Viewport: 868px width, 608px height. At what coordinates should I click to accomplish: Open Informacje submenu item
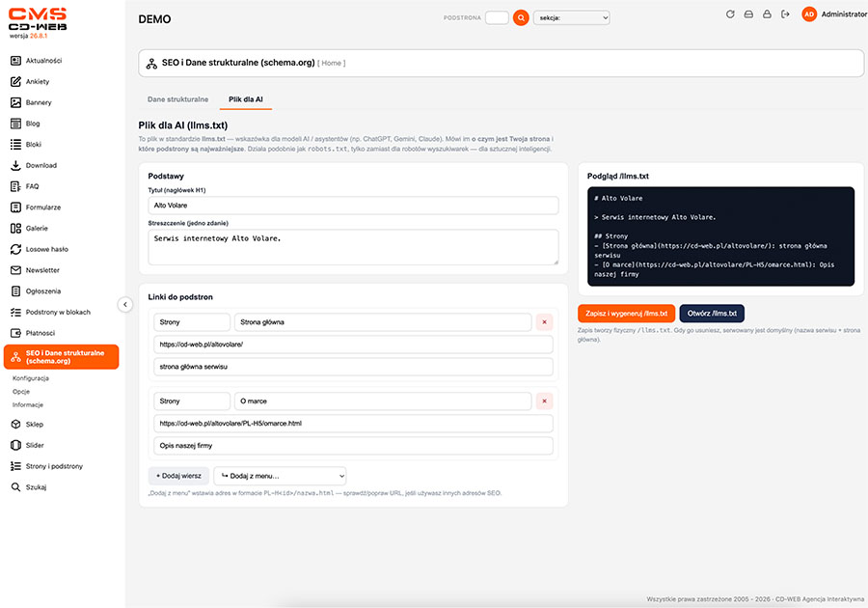tap(28, 404)
